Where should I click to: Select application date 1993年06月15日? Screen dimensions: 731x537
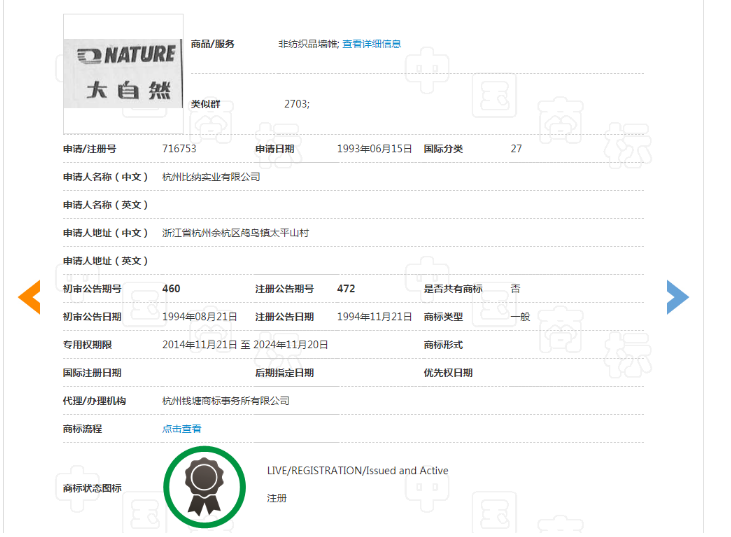tap(374, 149)
